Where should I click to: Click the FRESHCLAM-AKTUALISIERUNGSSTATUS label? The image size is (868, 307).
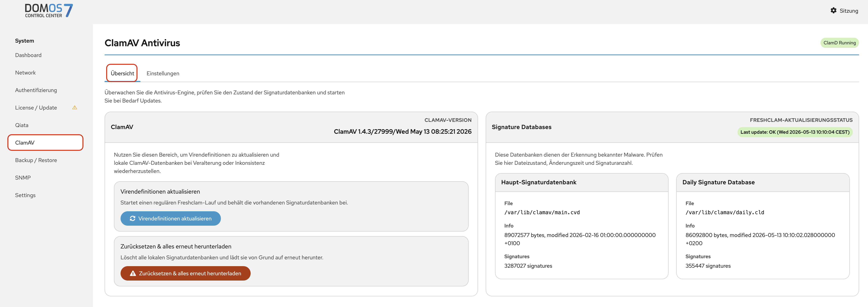(801, 120)
